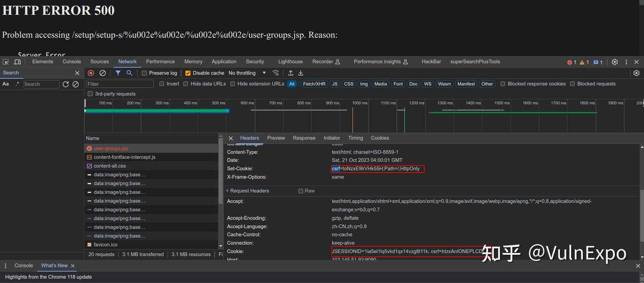The image size is (644, 283).
Task: Open the DevTools more options menu
Action: click(x=626, y=62)
